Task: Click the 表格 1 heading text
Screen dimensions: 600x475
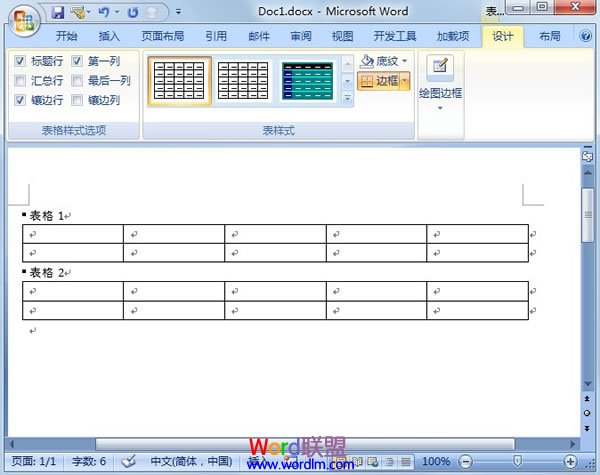Action: pyautogui.click(x=47, y=216)
